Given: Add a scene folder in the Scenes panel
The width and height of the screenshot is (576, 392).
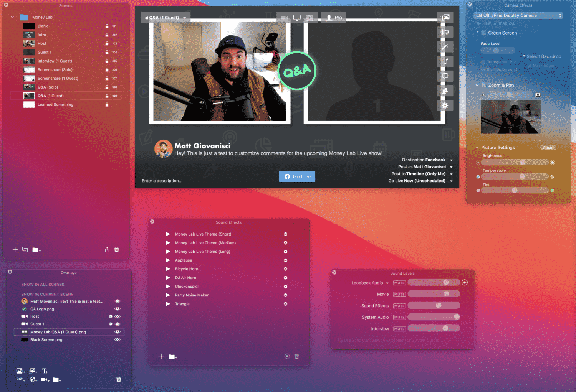Looking at the screenshot, I should pyautogui.click(x=36, y=250).
